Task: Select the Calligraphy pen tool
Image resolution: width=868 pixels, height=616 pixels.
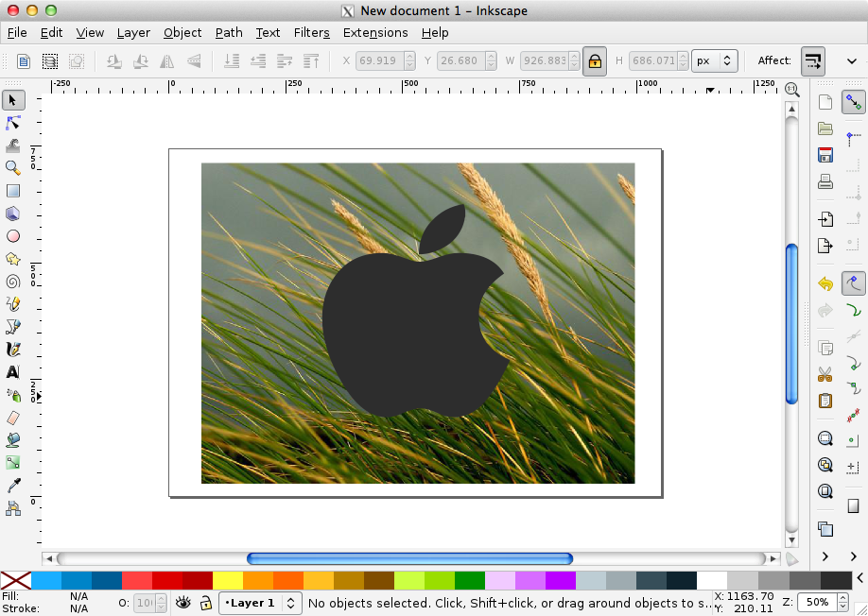Action: [x=13, y=350]
